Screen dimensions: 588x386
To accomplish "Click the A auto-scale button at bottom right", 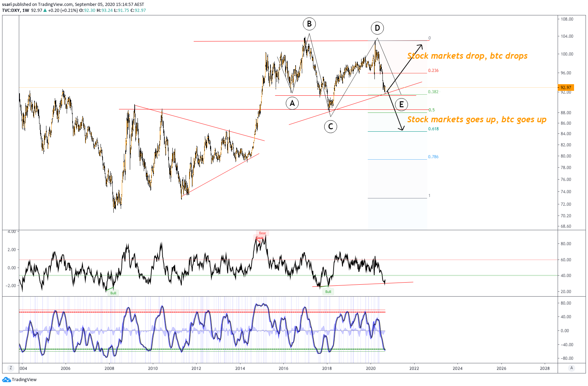I will point(572,368).
